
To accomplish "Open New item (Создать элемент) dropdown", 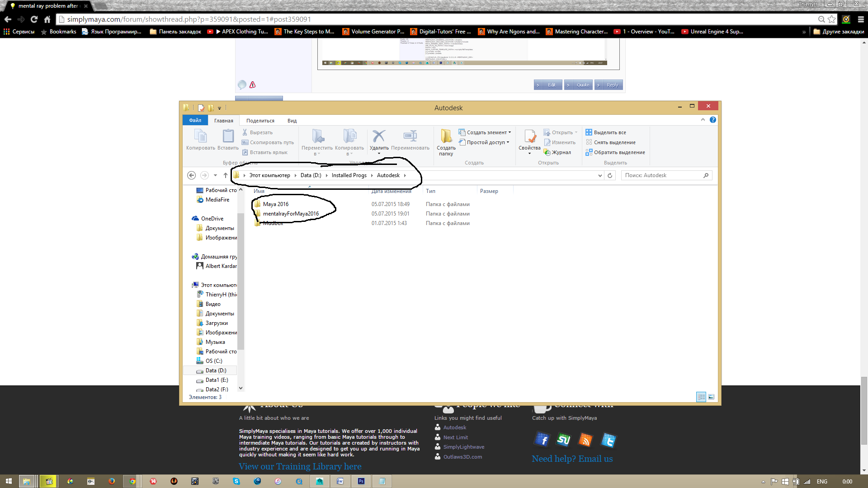I will pyautogui.click(x=485, y=132).
